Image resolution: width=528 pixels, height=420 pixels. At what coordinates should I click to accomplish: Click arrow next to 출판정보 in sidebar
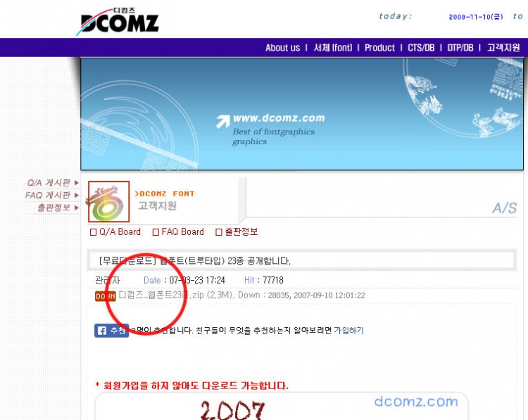77,208
